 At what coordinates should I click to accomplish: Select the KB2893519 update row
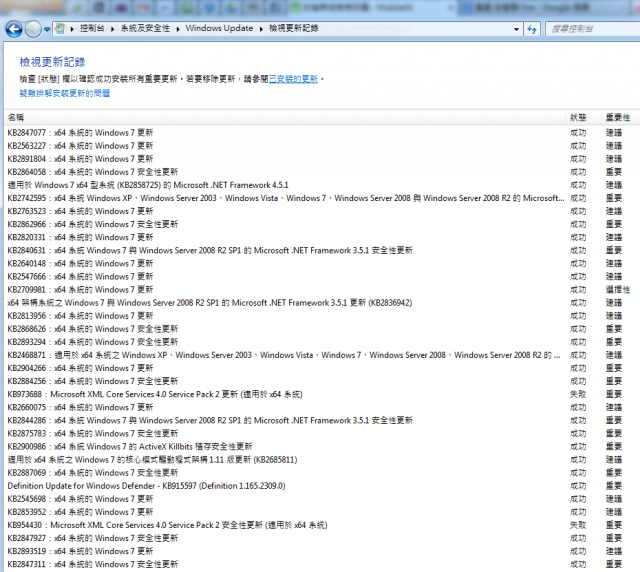point(320,551)
